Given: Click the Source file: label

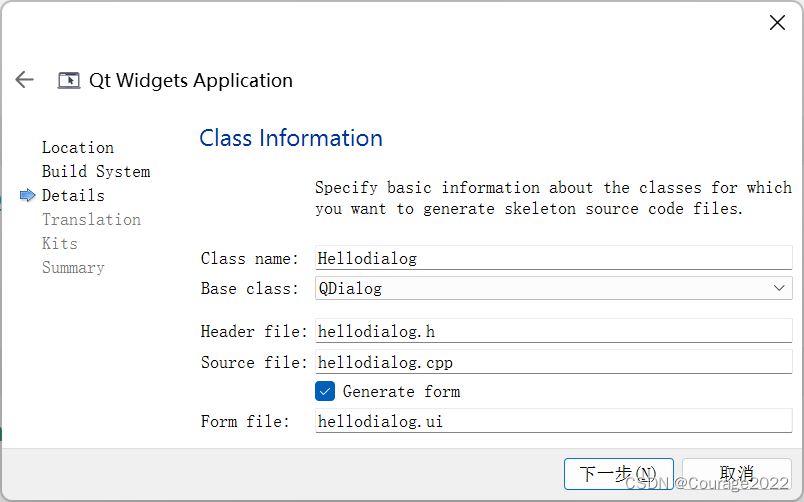Looking at the screenshot, I should [x=254, y=363].
